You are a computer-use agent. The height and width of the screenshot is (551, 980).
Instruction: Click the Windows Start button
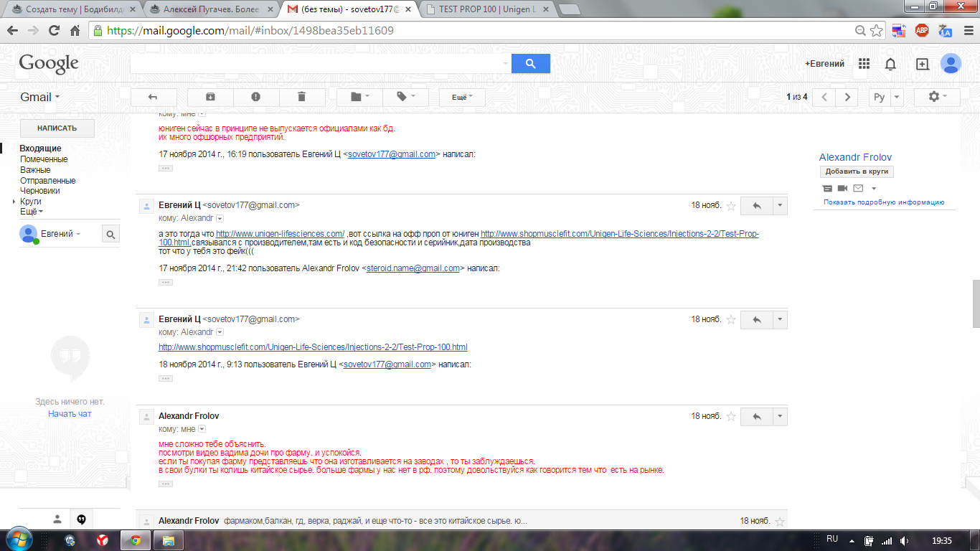point(19,540)
